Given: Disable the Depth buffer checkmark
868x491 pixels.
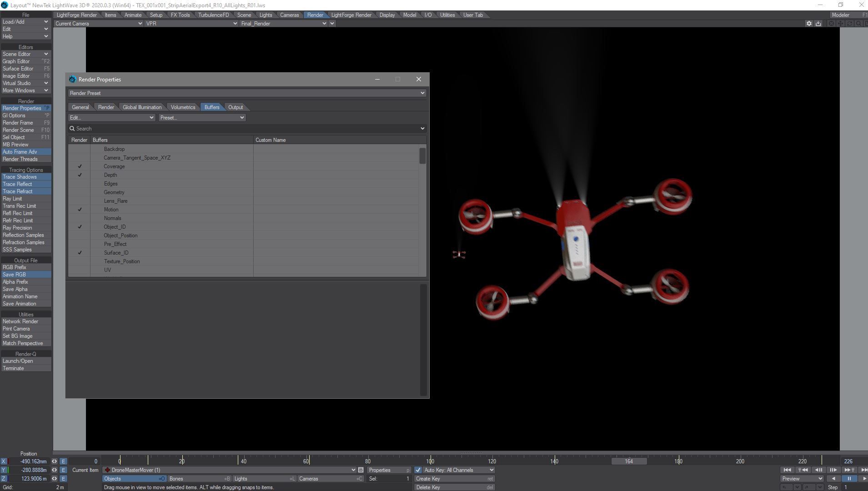Looking at the screenshot, I should coord(80,175).
